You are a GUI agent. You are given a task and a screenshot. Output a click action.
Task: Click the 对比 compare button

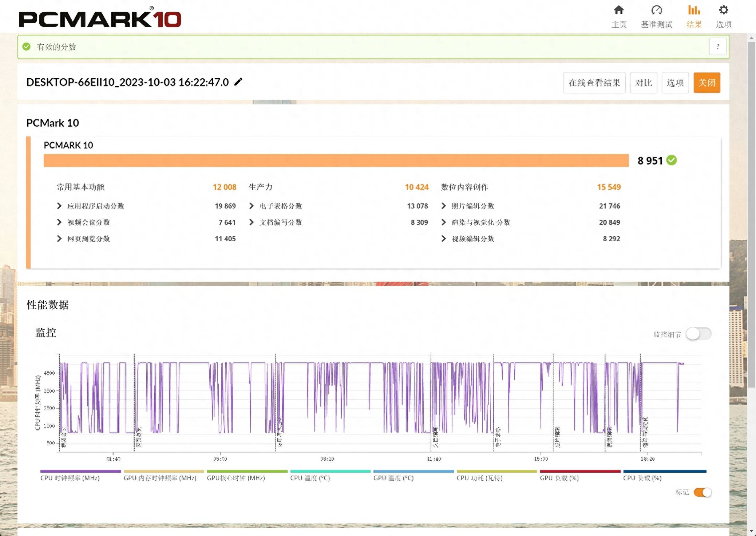643,83
